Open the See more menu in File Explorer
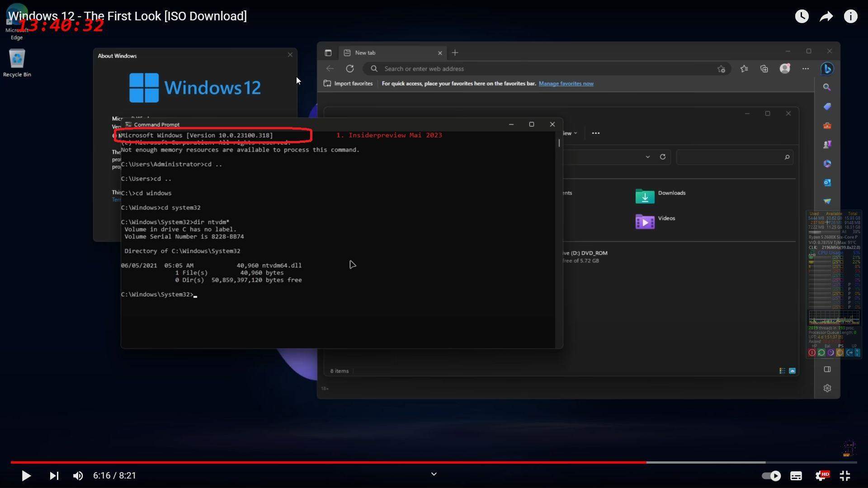Screen dimensions: 868x488 (595, 133)
